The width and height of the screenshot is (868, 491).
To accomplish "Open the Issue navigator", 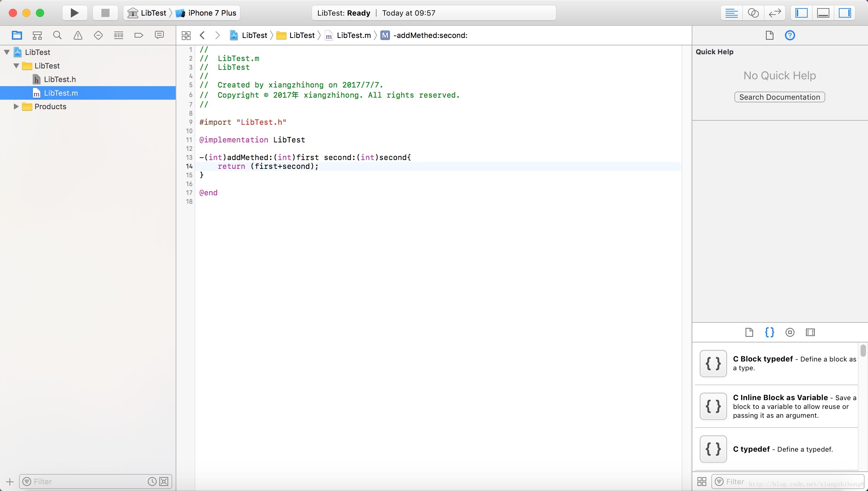I will (x=78, y=35).
